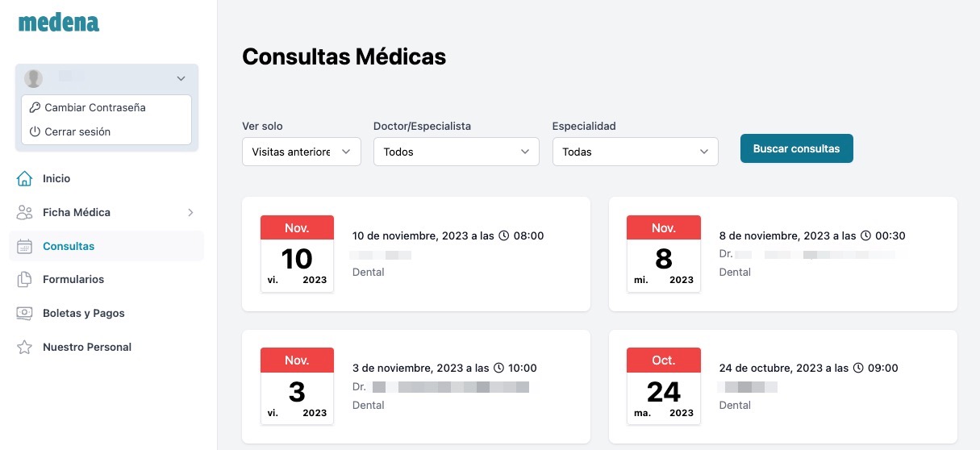Screen dimensions: 980x450
Task: Click the key icon beside Cambiar Contraseña
Action: pyautogui.click(x=35, y=107)
